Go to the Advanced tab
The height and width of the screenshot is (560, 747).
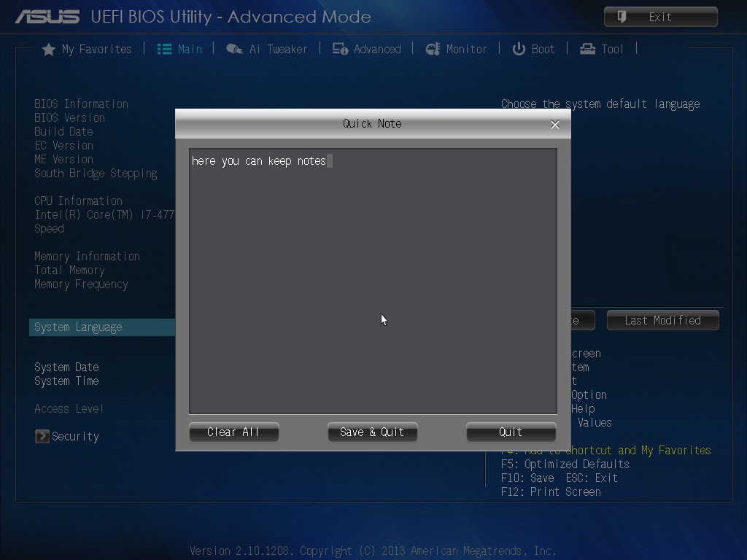tap(367, 49)
